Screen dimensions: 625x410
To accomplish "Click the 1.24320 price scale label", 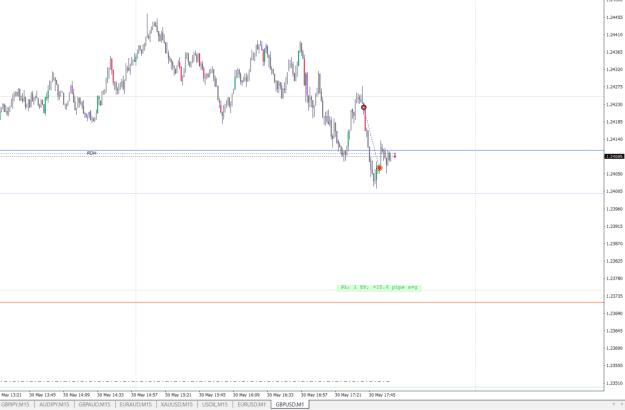I will [x=614, y=69].
